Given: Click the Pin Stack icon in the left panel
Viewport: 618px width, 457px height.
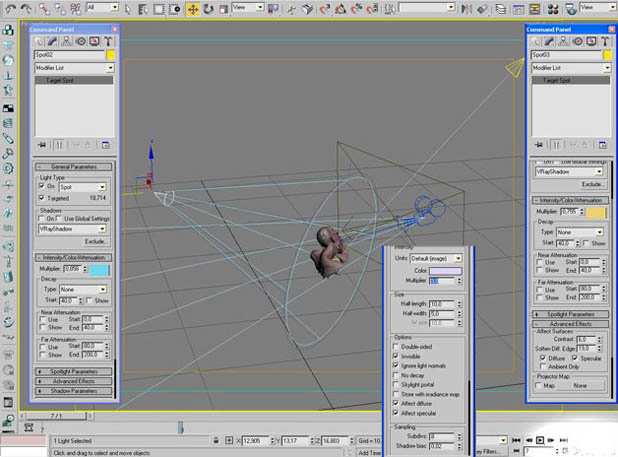Looking at the screenshot, I should point(41,143).
